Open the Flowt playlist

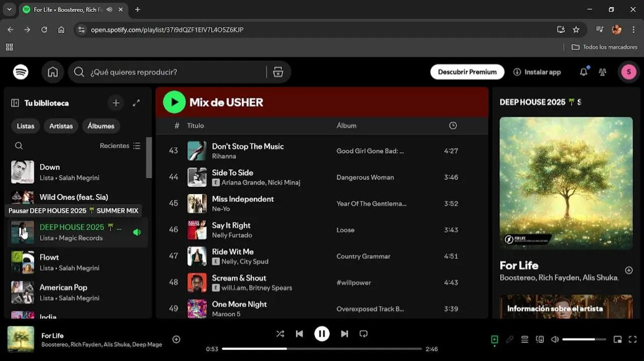pos(78,262)
